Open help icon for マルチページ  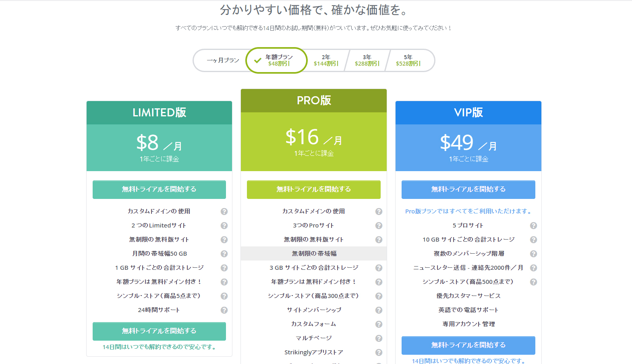tap(379, 338)
